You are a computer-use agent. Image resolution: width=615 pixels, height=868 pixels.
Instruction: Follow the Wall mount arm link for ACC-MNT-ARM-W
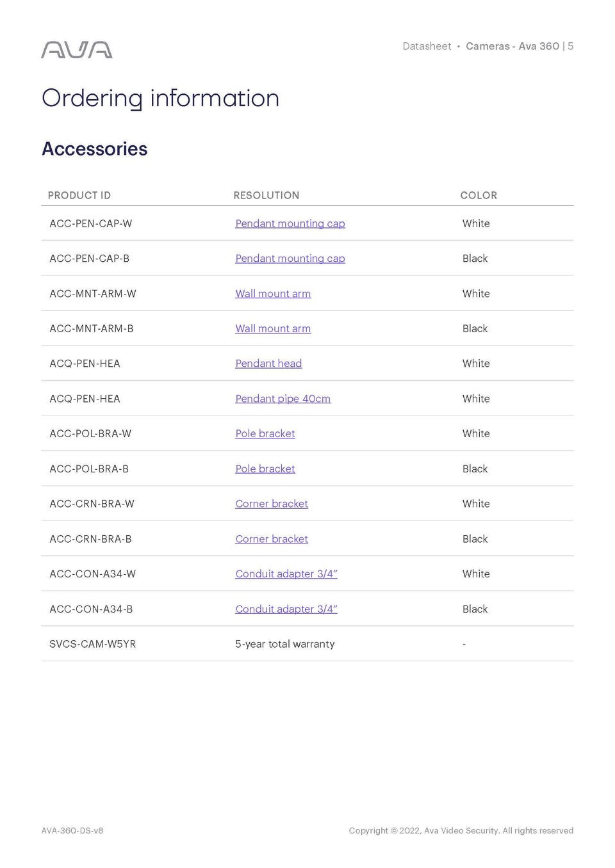(273, 294)
